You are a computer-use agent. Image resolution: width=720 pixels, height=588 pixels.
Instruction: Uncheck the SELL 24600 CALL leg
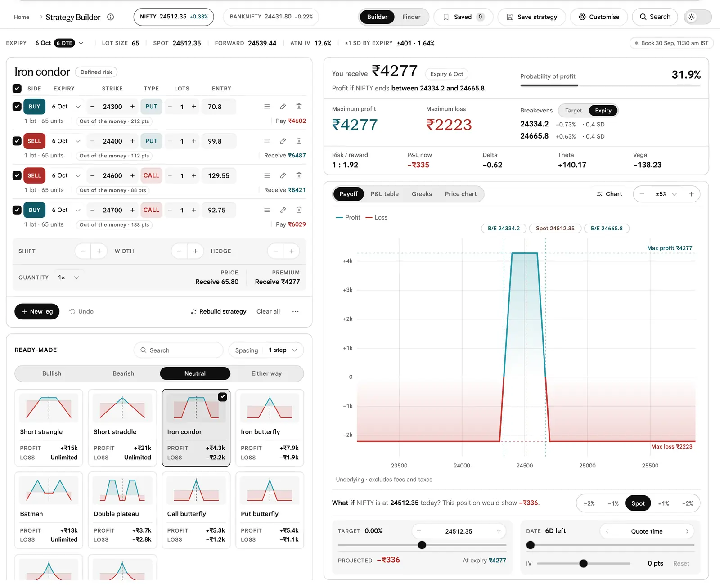click(x=17, y=175)
